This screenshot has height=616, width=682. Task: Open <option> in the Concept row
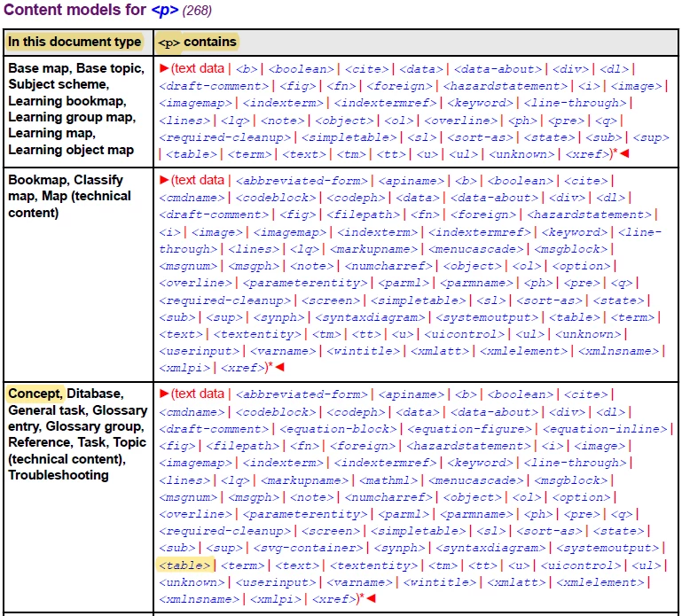[x=581, y=497]
